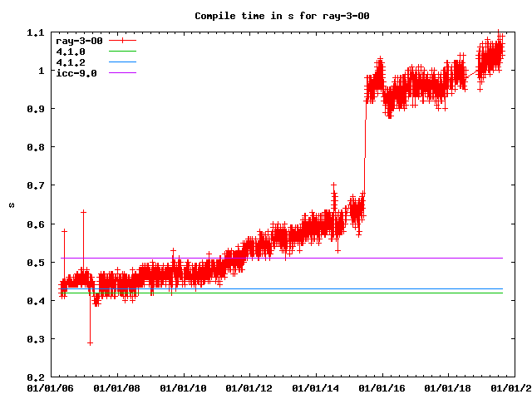The width and height of the screenshot is (532, 399).
Task: Click the red ray-3-00 legend line sample
Action: click(x=121, y=41)
